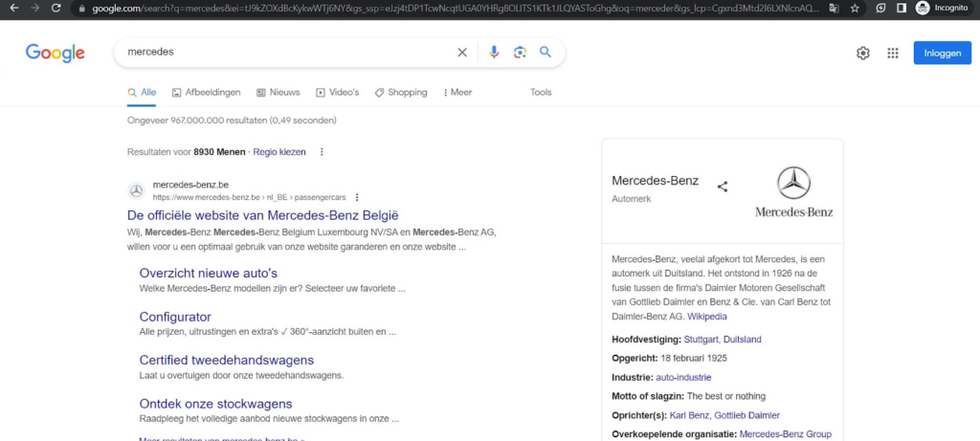Submit search with magnifying glass icon

coord(546,52)
